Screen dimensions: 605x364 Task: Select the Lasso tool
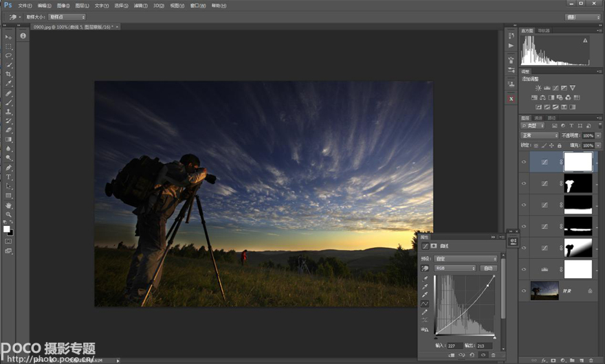pyautogui.click(x=9, y=56)
